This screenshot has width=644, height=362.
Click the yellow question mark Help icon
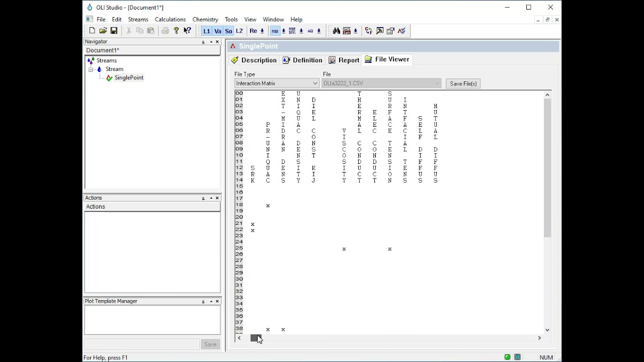coord(176,31)
